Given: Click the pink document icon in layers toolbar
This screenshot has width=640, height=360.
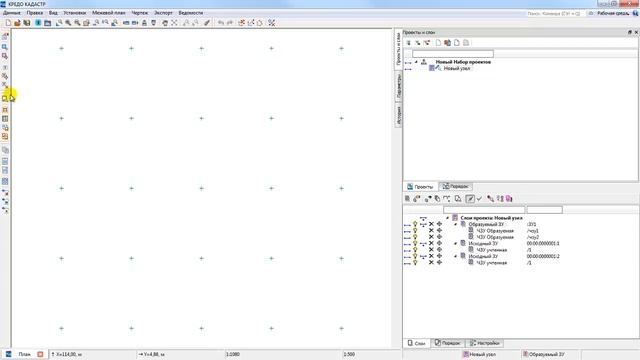Looking at the screenshot, I should [x=509, y=199].
